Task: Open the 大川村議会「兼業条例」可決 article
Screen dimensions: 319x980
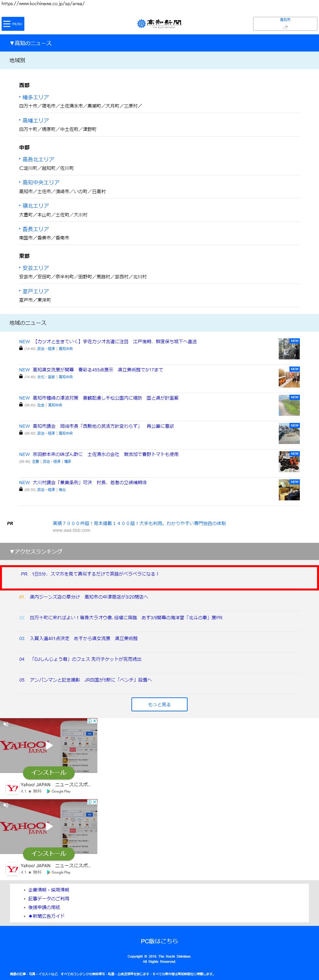Action: point(90,482)
